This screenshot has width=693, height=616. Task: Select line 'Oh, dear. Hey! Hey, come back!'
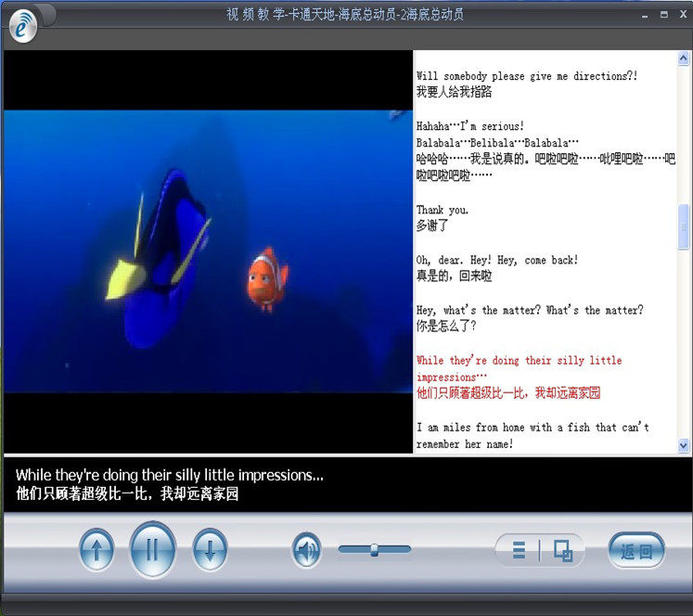(x=497, y=261)
